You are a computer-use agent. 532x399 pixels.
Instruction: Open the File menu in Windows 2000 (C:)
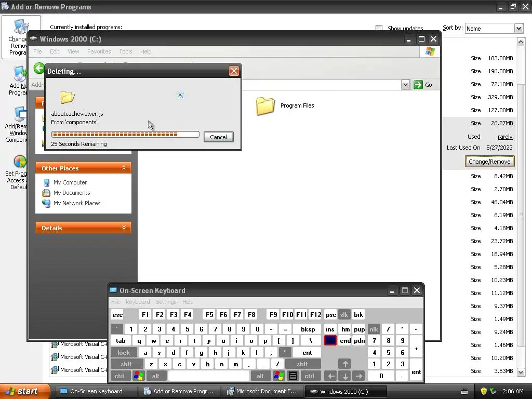[x=37, y=51]
